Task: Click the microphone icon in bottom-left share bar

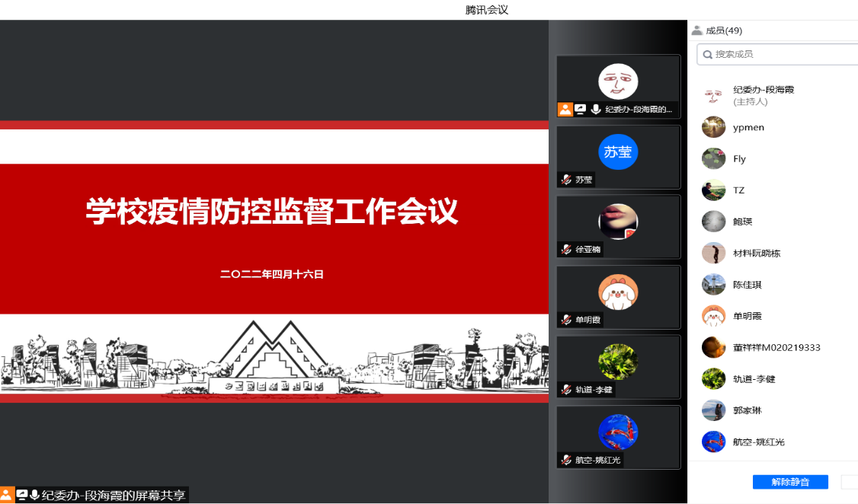Action: [34, 495]
